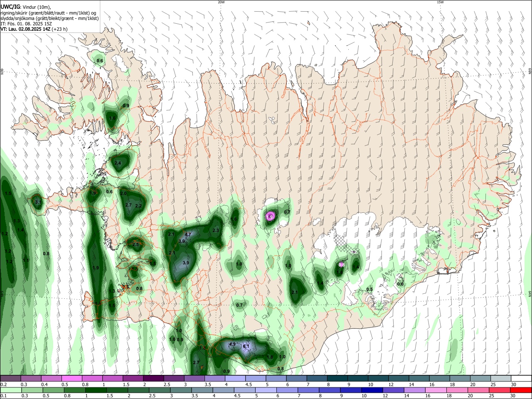The image size is (532, 399).
Task: Click the 2.4 precipitation value on the map
Action: tap(118, 163)
